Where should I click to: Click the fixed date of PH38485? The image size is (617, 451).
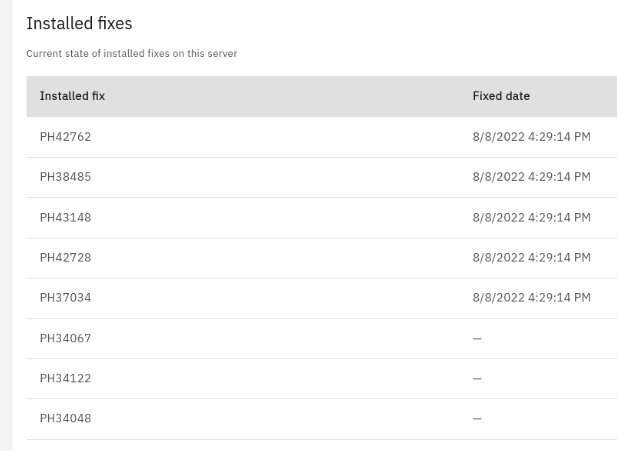[x=531, y=177]
